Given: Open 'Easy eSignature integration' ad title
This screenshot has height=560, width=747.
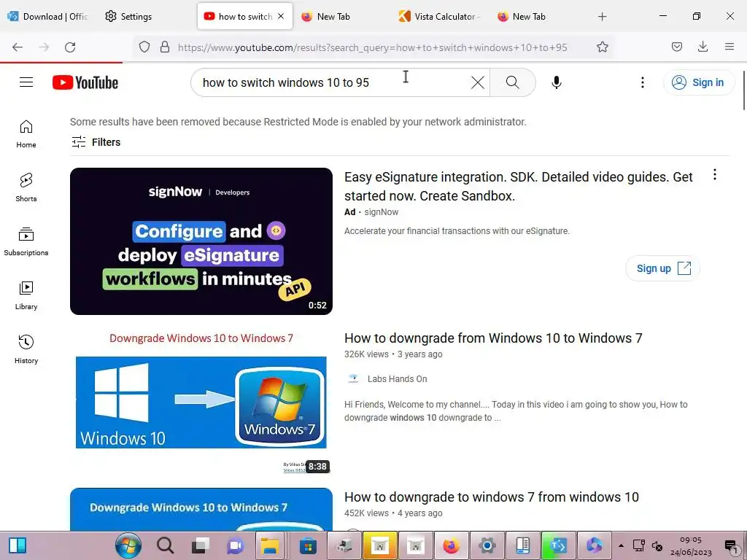Looking at the screenshot, I should 519,186.
